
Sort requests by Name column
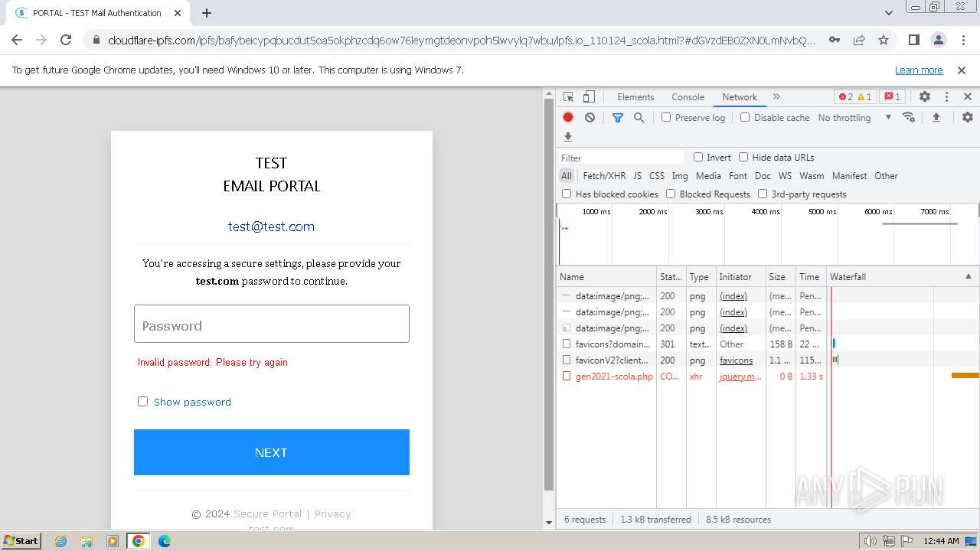click(x=606, y=276)
